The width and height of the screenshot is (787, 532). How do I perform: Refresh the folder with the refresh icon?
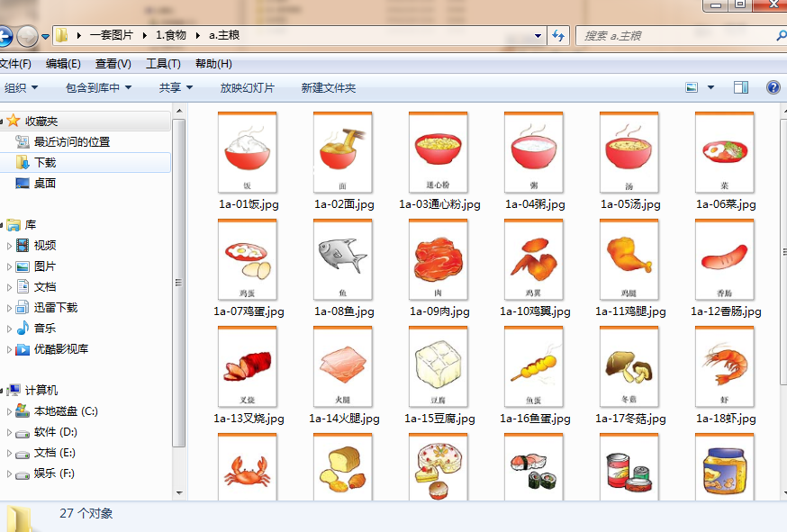(x=558, y=34)
